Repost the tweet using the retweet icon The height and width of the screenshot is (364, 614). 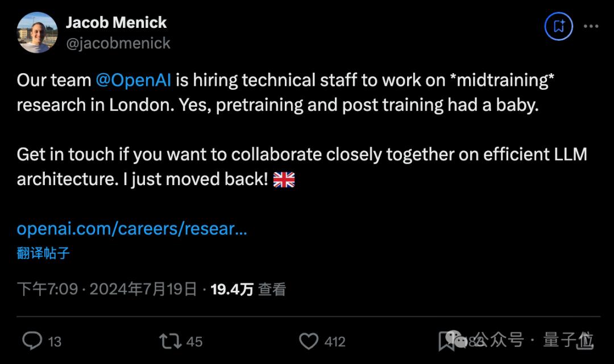[x=170, y=341]
